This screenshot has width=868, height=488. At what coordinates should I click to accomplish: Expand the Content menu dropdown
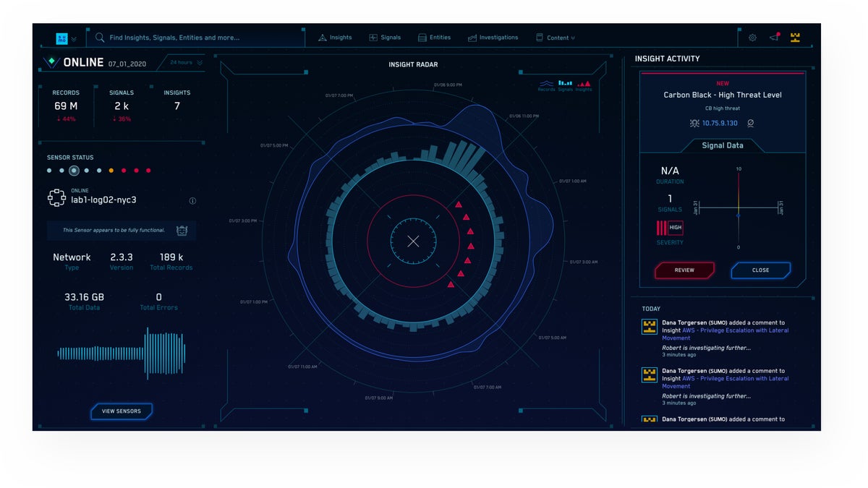[x=556, y=38]
